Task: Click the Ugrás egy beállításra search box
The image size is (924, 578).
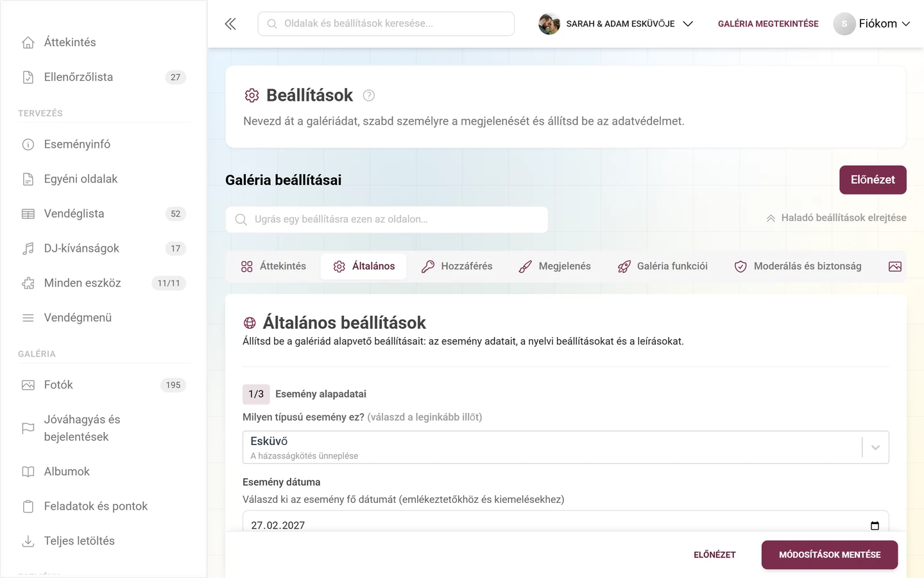Action: pos(387,220)
